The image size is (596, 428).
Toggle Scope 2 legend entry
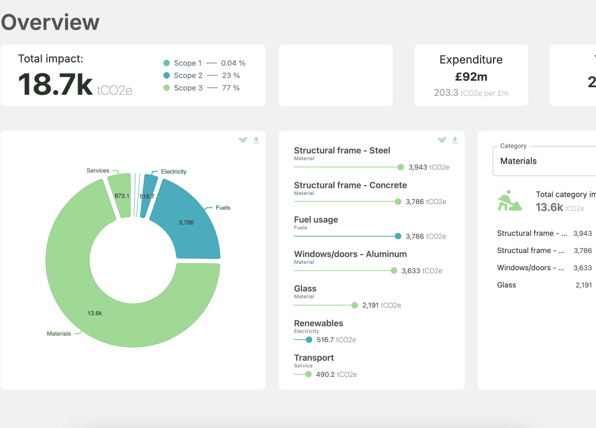201,75
